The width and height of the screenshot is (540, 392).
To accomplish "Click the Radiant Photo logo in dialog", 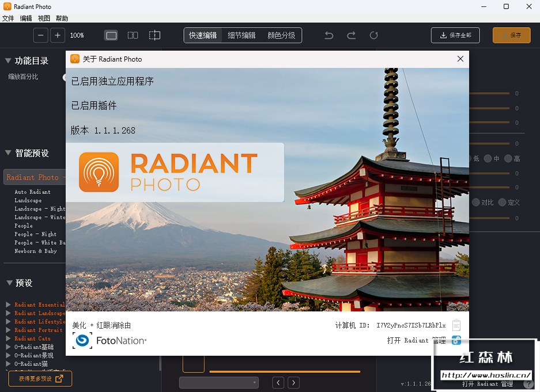I will click(x=168, y=172).
